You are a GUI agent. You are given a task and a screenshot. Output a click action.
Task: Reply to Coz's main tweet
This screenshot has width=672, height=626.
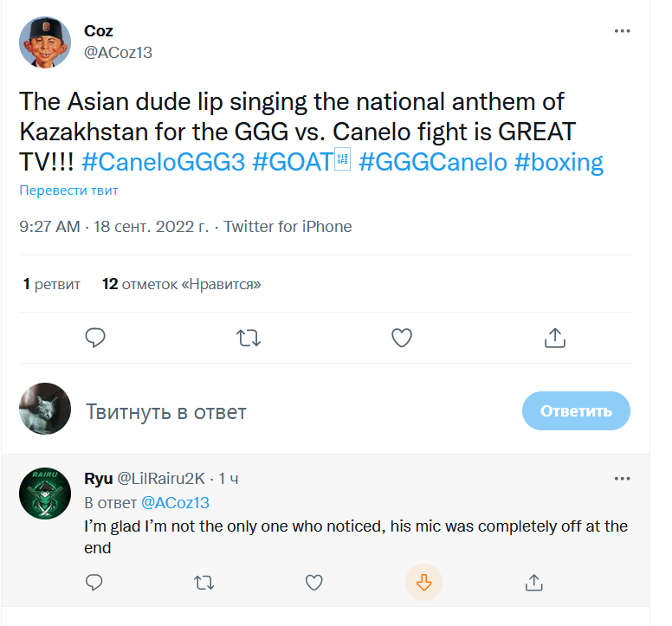point(95,338)
